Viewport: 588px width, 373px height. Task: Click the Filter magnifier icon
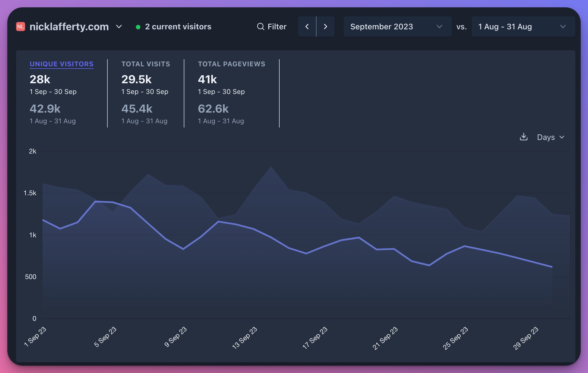pyautogui.click(x=260, y=27)
